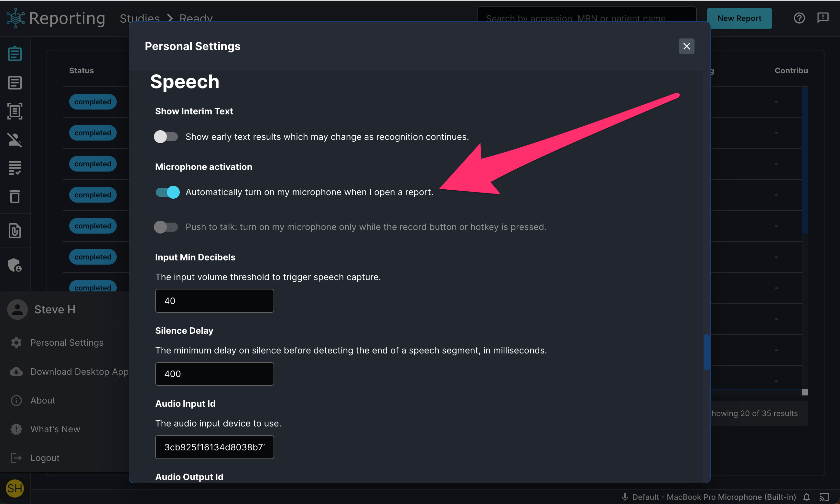Open the clipboard worklist sidebar icon
840x504 pixels.
15,54
